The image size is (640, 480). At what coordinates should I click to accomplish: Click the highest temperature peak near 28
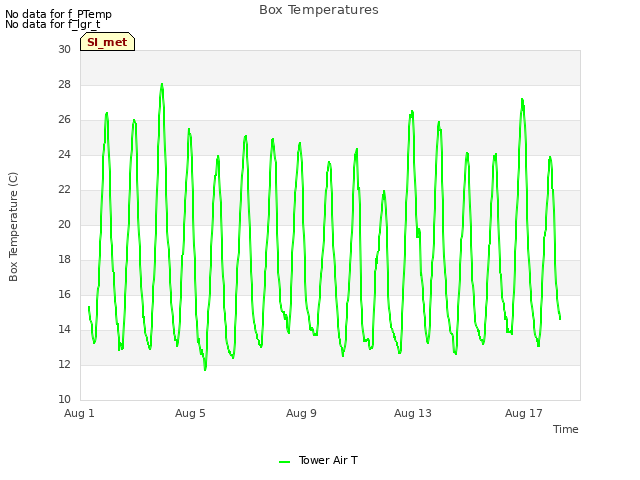tap(162, 84)
